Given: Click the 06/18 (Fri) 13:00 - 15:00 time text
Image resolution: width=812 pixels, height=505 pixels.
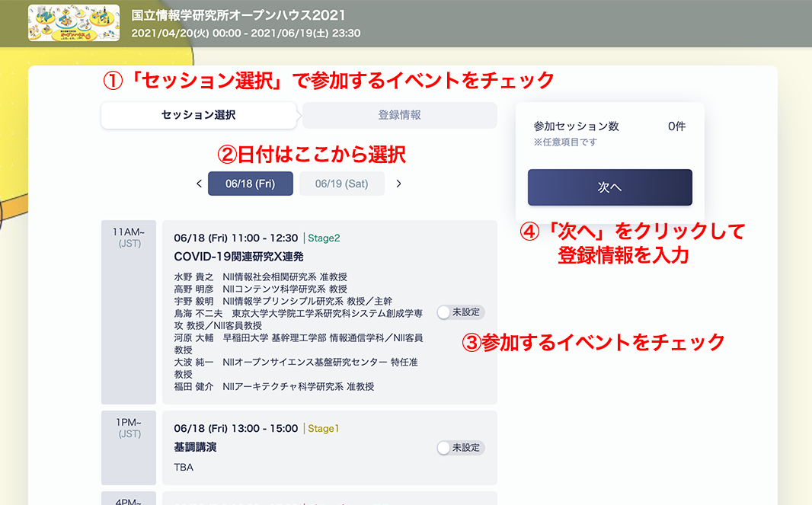Looking at the screenshot, I should click(236, 429).
